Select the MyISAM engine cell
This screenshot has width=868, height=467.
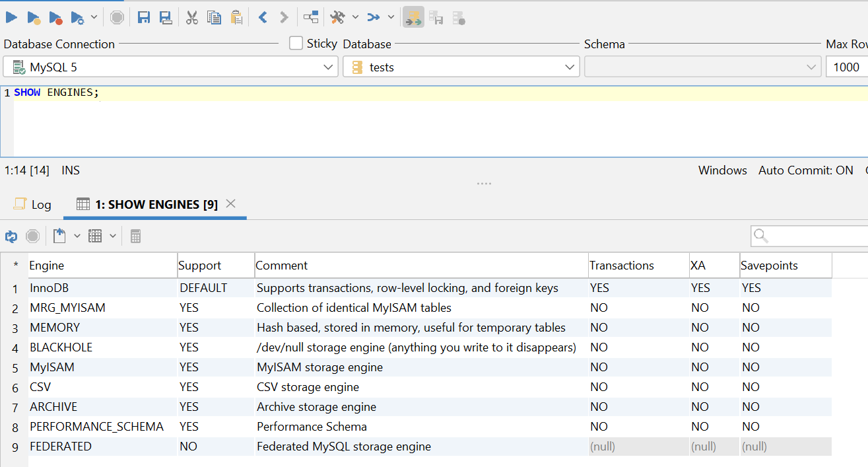click(x=102, y=367)
